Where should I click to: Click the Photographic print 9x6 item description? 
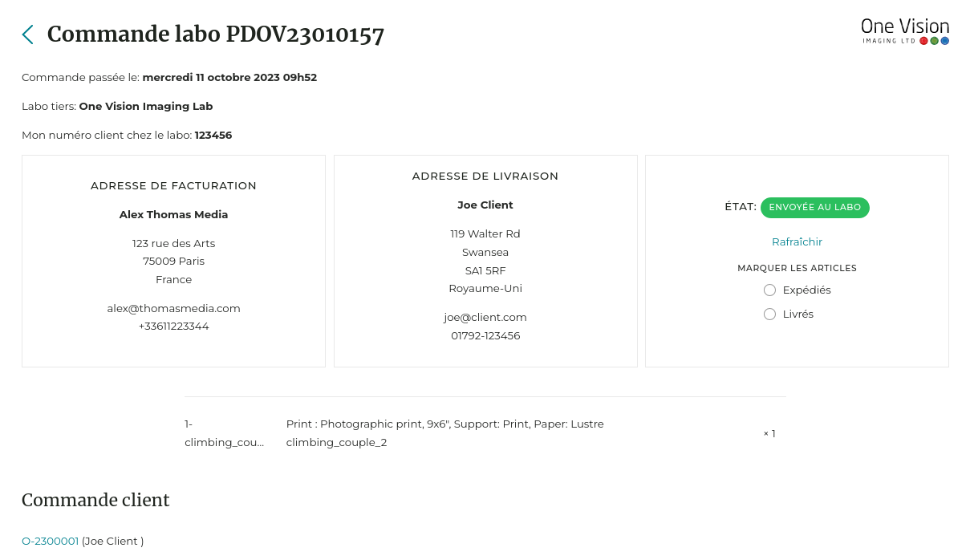tap(445, 424)
